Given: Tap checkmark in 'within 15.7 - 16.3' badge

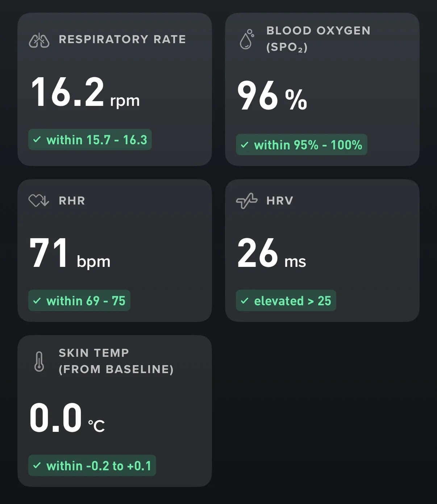Looking at the screenshot, I should [37, 140].
